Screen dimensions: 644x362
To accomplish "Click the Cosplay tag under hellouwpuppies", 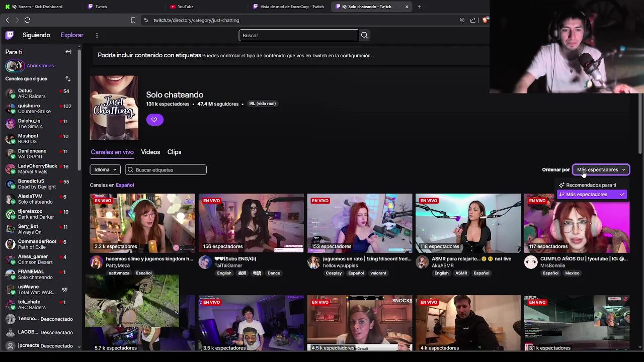I will pos(334,273).
